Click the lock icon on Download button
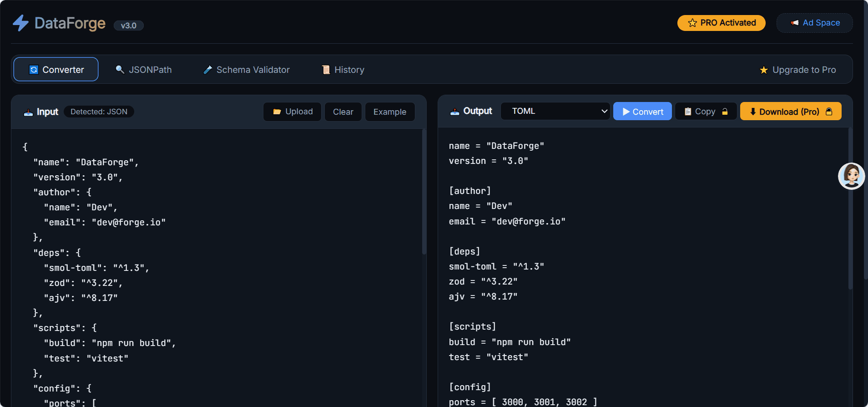 tap(829, 112)
